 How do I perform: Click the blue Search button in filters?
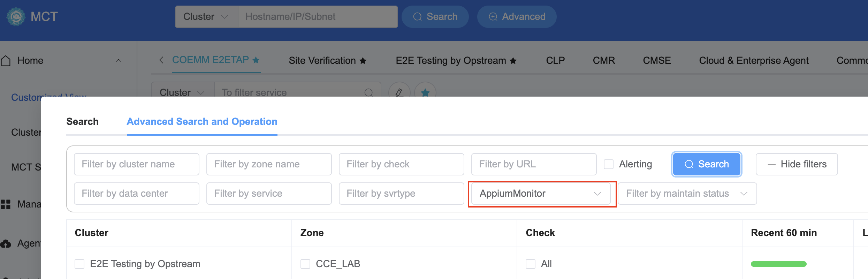(707, 164)
